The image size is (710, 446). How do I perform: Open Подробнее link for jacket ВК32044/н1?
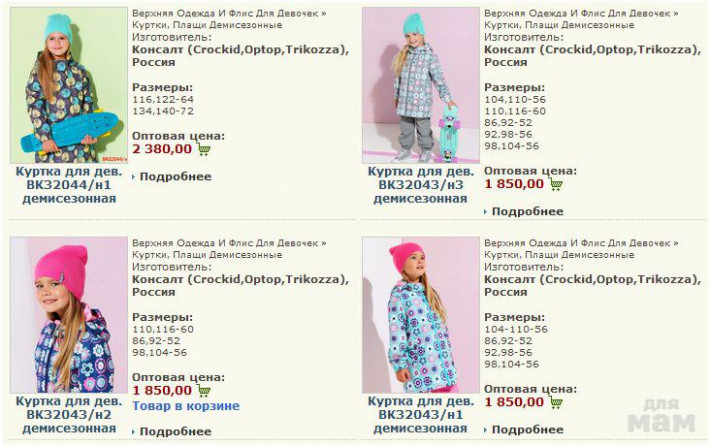point(175,177)
